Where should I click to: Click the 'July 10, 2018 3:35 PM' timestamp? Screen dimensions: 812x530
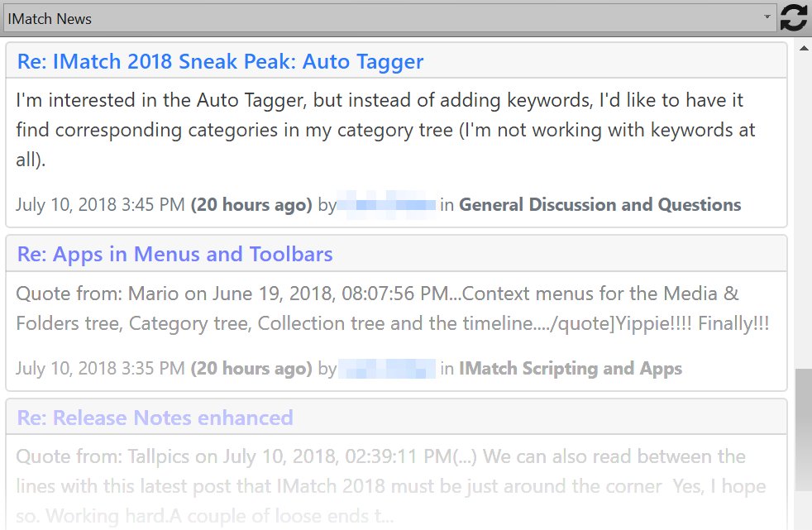coord(100,368)
